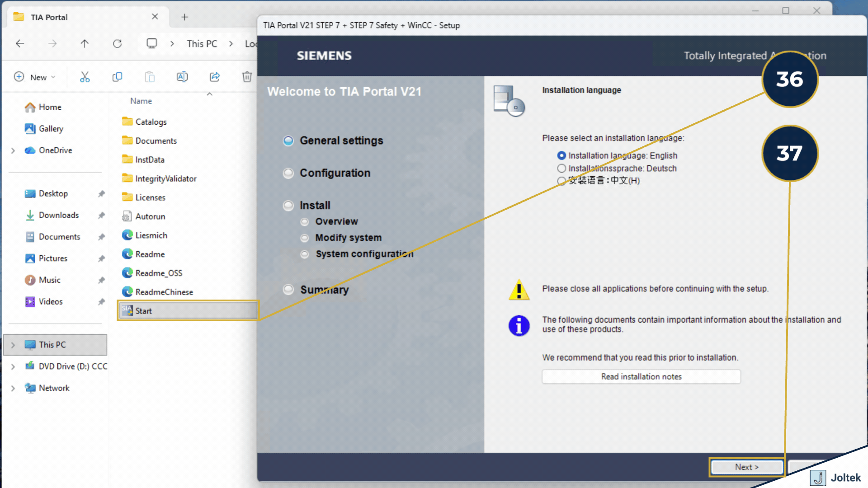Sort files by Name column header
868x488 pixels.
(x=141, y=101)
